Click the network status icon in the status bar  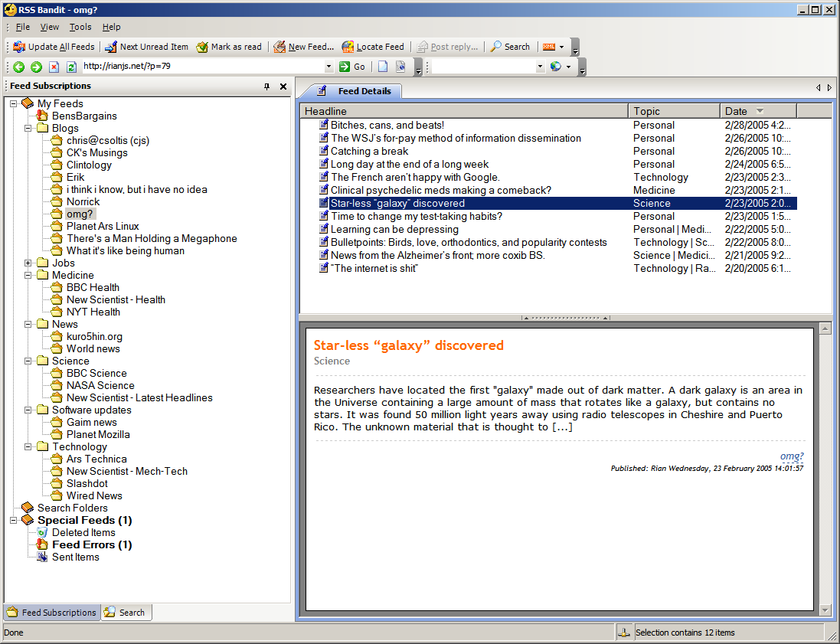pos(623,633)
